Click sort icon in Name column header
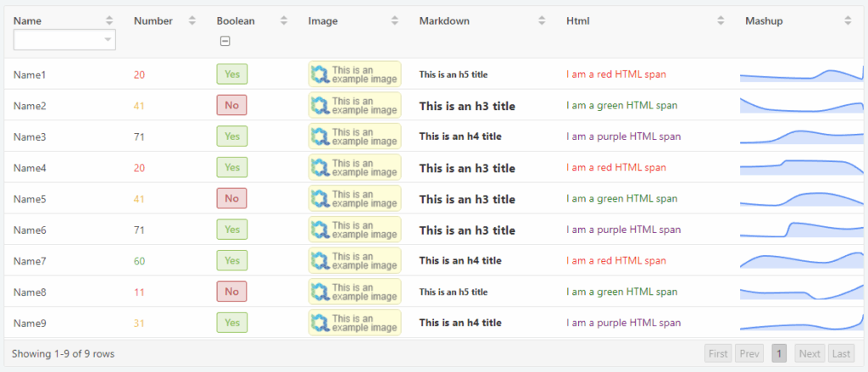Image resolution: width=868 pixels, height=372 pixels. 108,20
